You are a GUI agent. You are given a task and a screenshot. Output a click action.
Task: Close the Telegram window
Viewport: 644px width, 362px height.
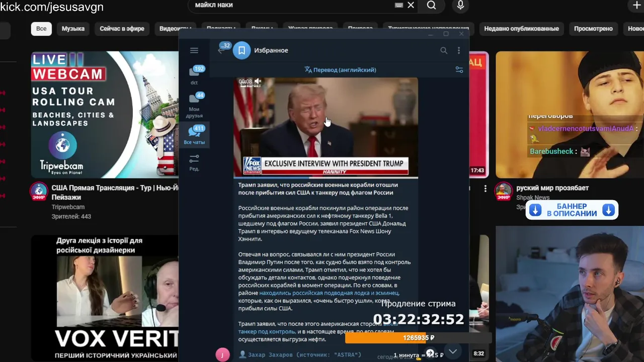[461, 34]
